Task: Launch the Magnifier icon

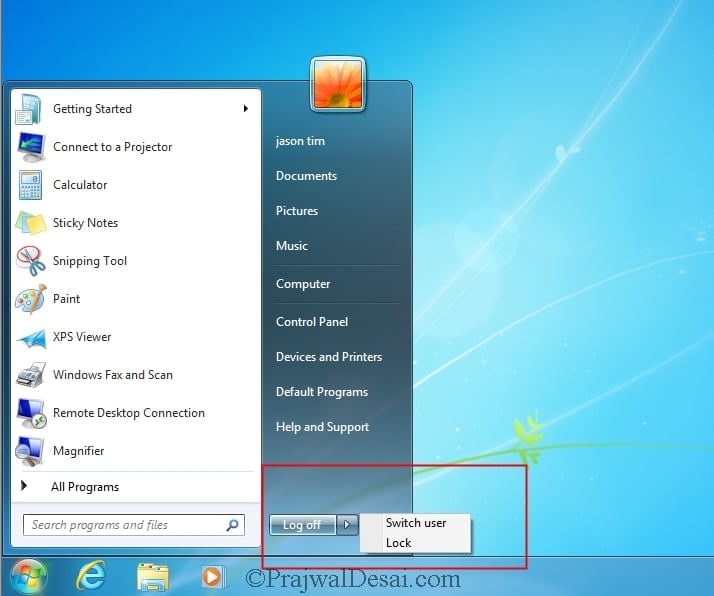Action: [x=30, y=451]
